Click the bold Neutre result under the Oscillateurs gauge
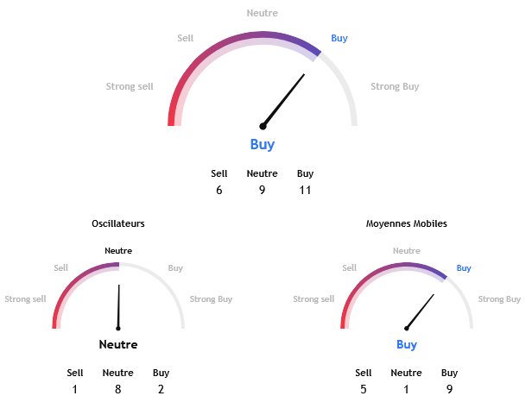The width and height of the screenshot is (532, 402). [118, 344]
